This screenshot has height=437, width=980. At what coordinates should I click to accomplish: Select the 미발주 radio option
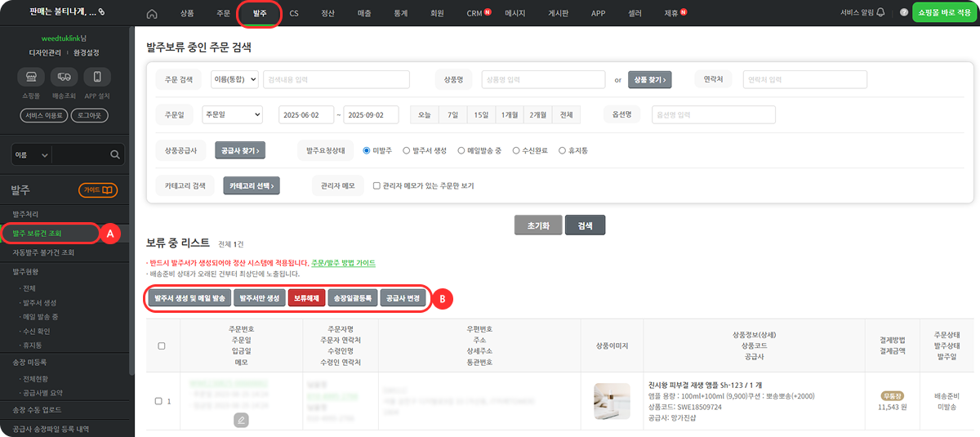(x=367, y=151)
